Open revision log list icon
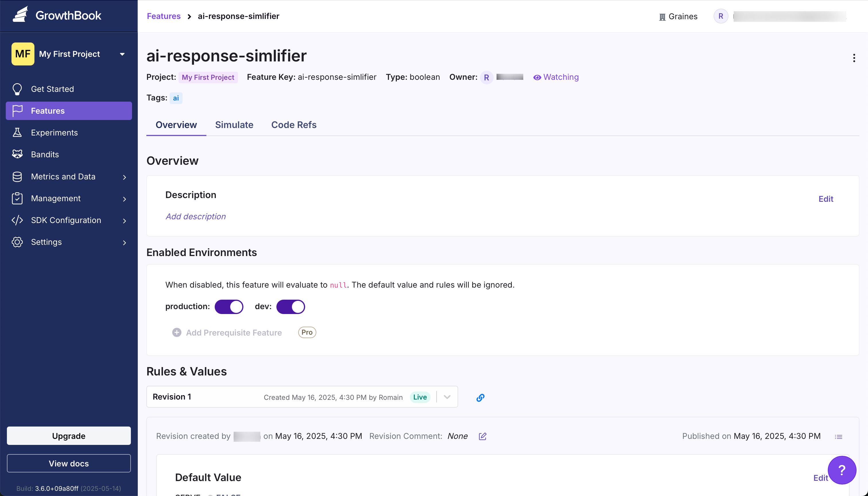This screenshot has width=868, height=496. pyautogui.click(x=838, y=437)
